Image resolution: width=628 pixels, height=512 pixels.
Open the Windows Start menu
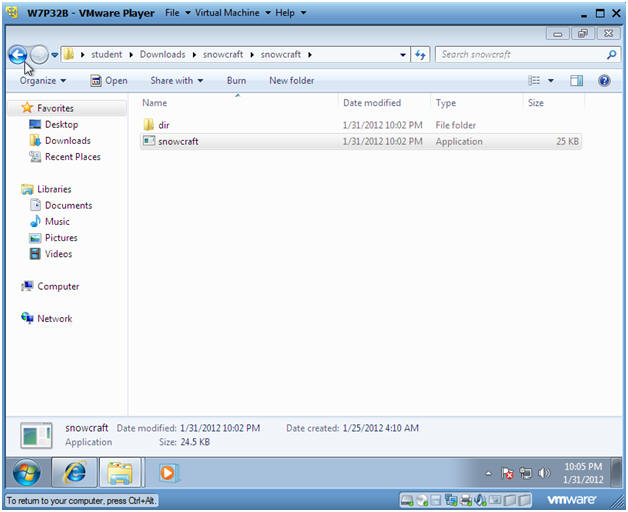click(26, 473)
